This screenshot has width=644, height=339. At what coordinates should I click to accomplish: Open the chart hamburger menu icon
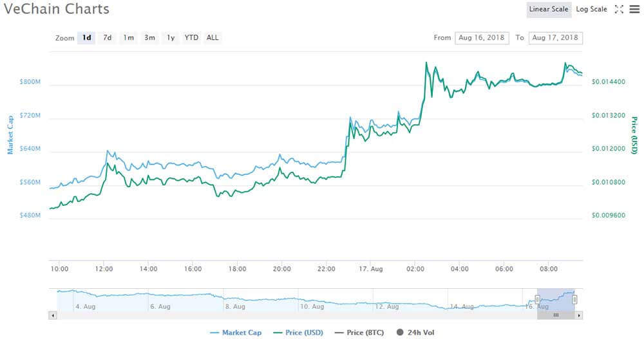[634, 9]
